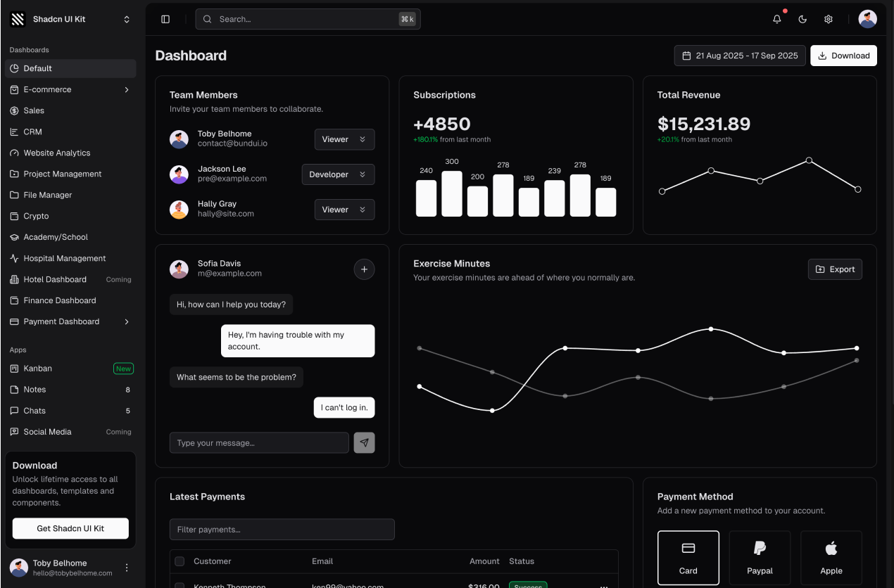
Task: Open Toby Belhome's Viewer role dropdown
Action: tap(344, 139)
